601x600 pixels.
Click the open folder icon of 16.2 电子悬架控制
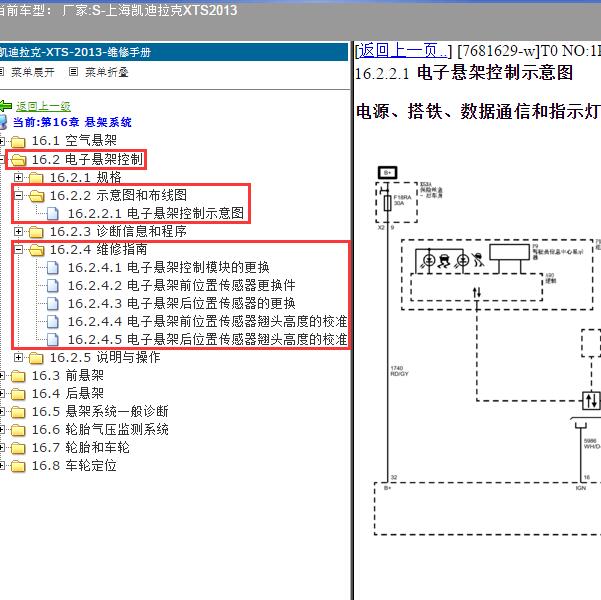point(18,159)
